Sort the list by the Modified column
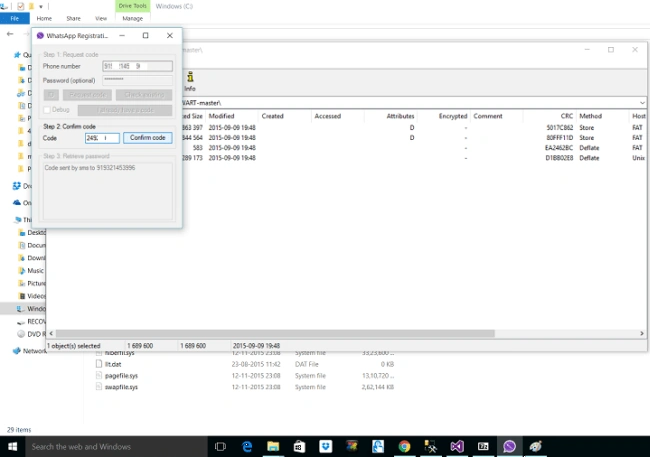 pyautogui.click(x=221, y=116)
